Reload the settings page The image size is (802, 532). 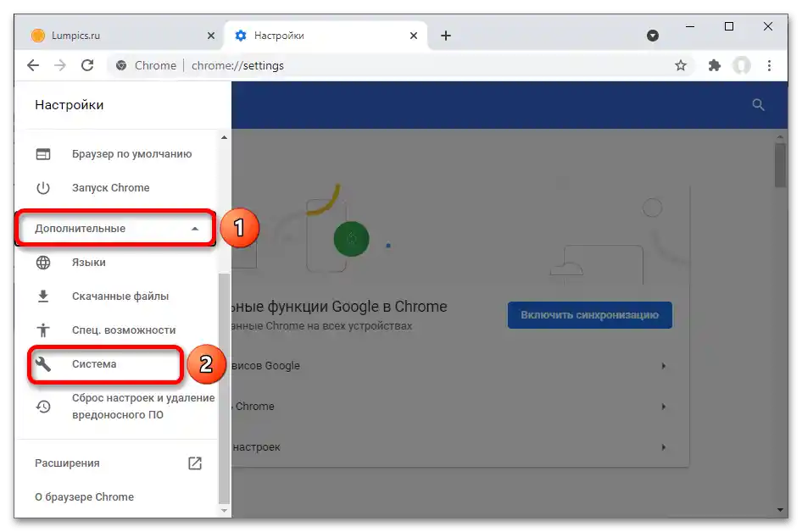point(87,65)
